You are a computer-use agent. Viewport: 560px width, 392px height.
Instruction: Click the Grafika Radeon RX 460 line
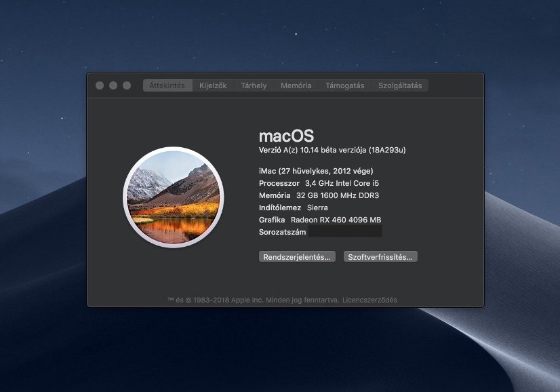(320, 220)
